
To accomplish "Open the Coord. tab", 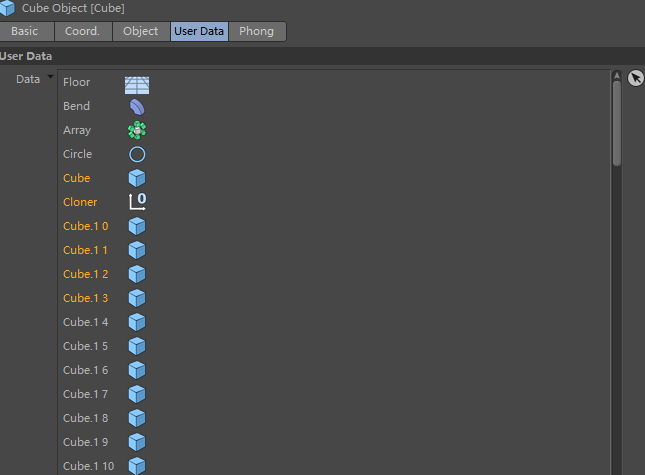I will click(x=82, y=31).
